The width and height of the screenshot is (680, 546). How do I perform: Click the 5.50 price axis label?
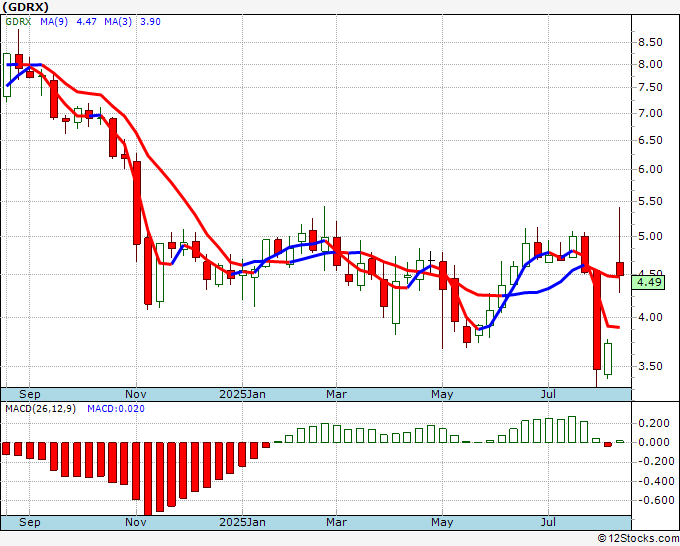[650, 201]
